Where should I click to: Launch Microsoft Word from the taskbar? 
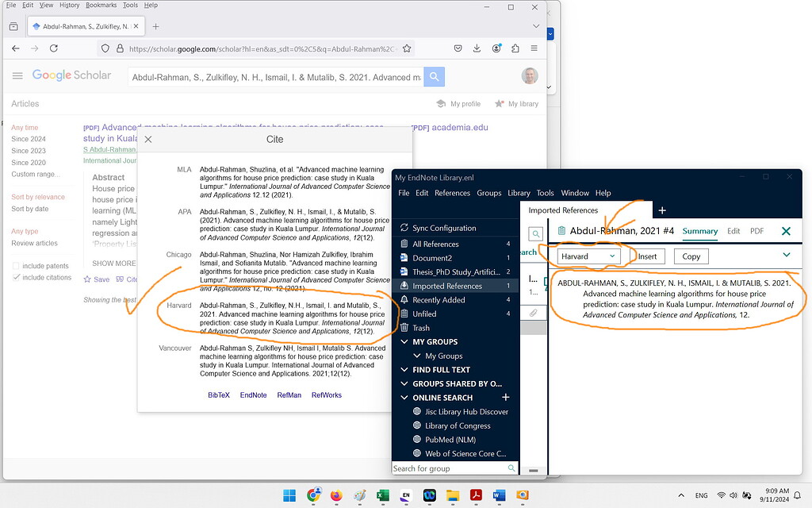pyautogui.click(x=500, y=495)
